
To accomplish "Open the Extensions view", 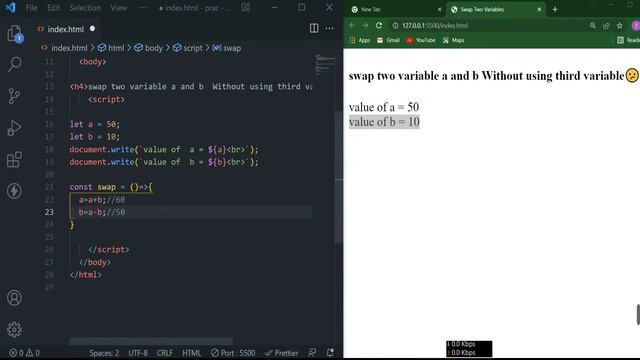I will coord(14,160).
